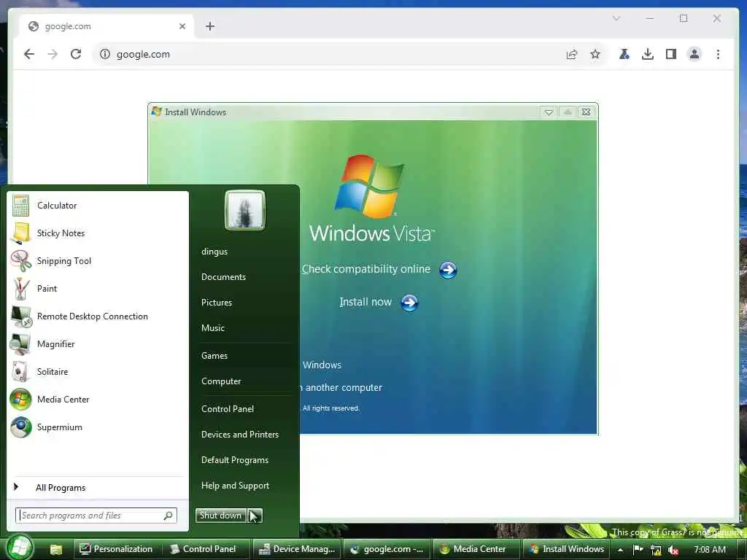Open the clock showing 7:08 AM
The height and width of the screenshot is (560, 747).
point(710,550)
